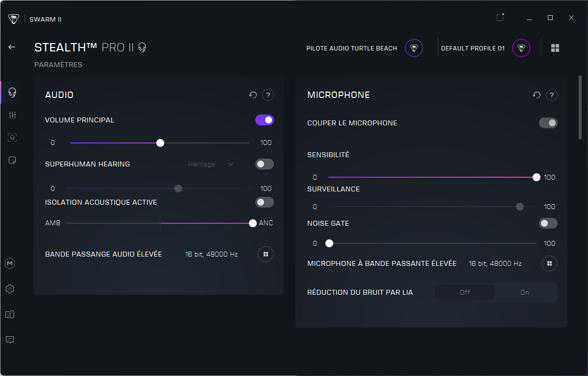The width and height of the screenshot is (588, 376).
Task: Open the notification icon in title bar
Action: tap(500, 18)
